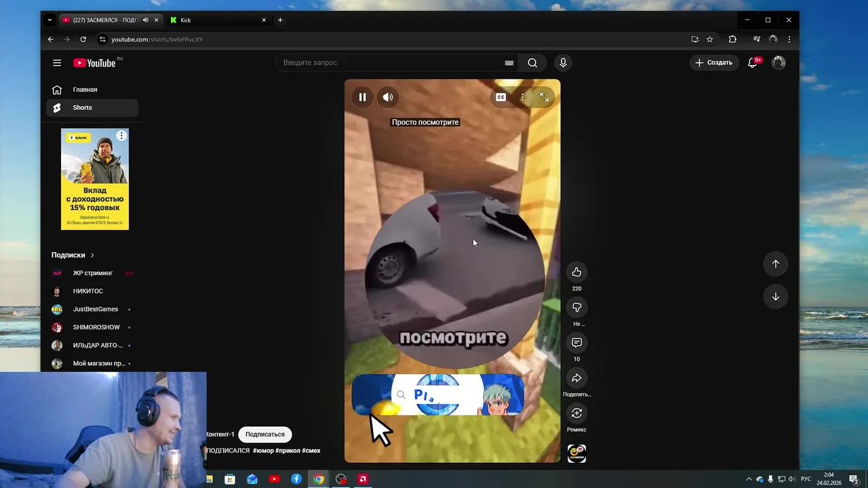
Task: Adjust system volume tray icon
Action: click(791, 479)
